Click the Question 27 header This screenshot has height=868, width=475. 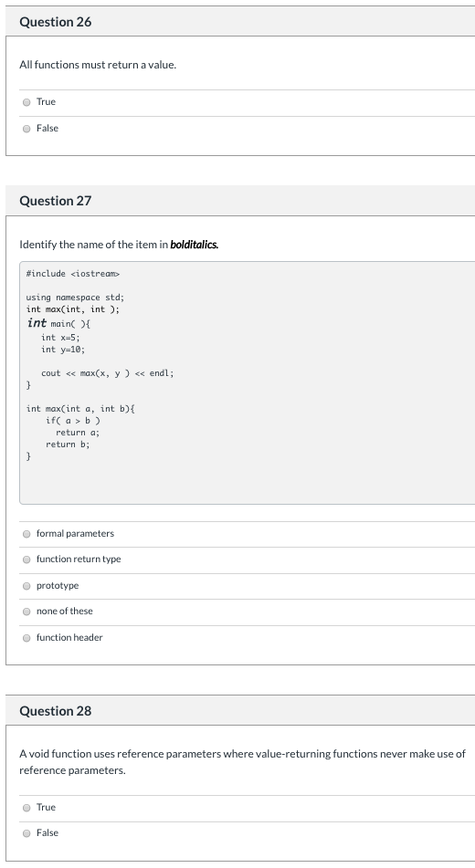(56, 201)
